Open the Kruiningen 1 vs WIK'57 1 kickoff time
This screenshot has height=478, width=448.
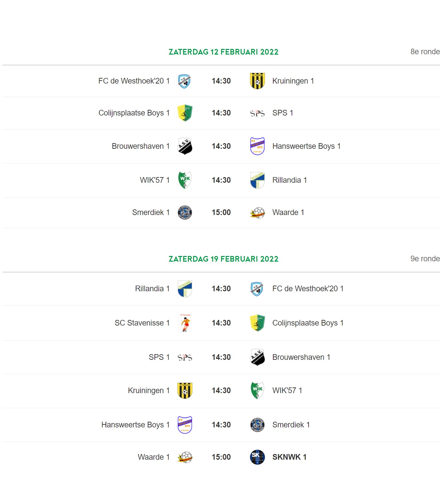(x=221, y=390)
